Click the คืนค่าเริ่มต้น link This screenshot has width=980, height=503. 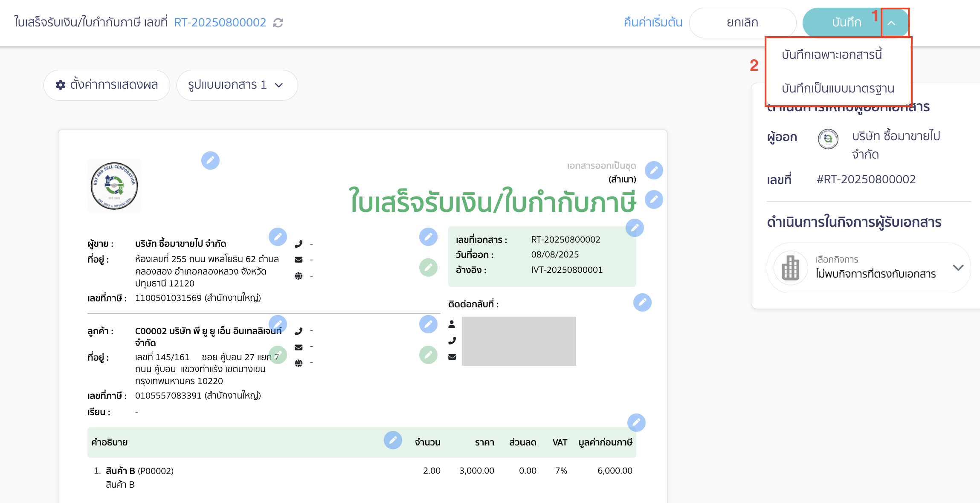click(x=652, y=23)
